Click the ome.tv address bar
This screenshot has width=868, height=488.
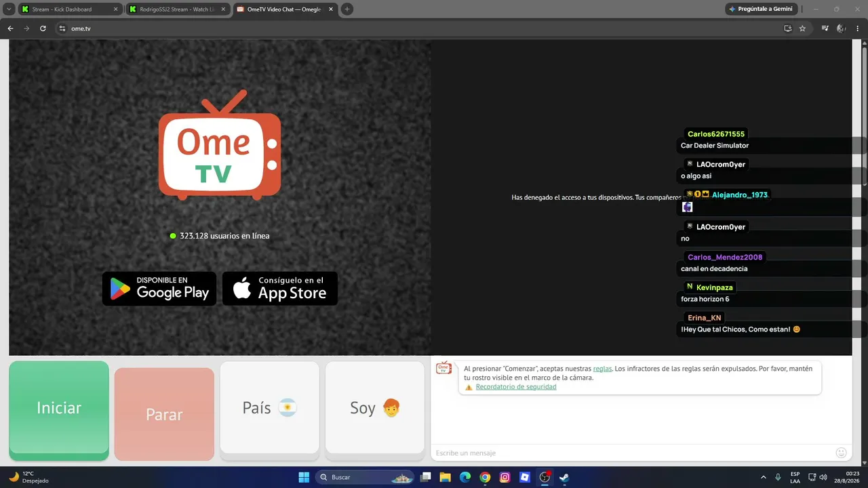pos(420,28)
